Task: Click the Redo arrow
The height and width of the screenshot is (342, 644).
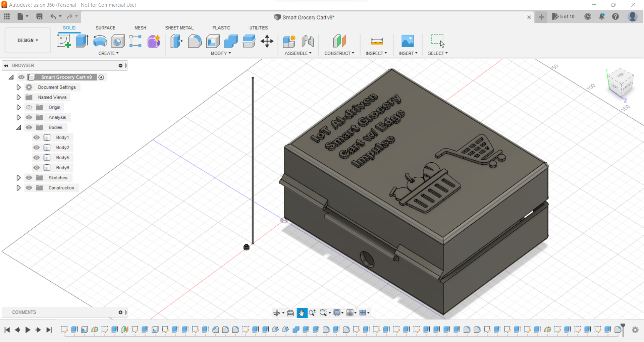Action: pos(69,16)
